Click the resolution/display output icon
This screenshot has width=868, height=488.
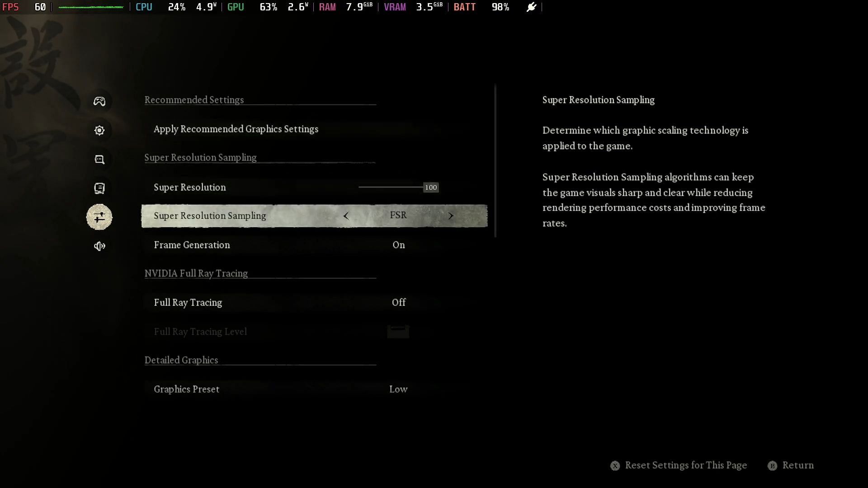[x=99, y=189]
